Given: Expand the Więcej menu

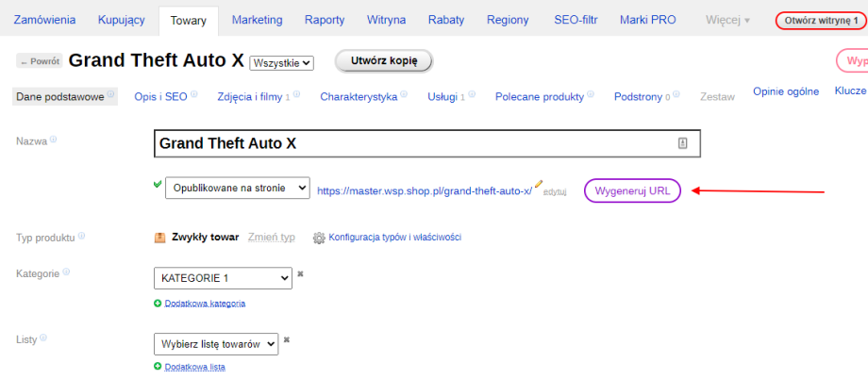Looking at the screenshot, I should coord(728,21).
